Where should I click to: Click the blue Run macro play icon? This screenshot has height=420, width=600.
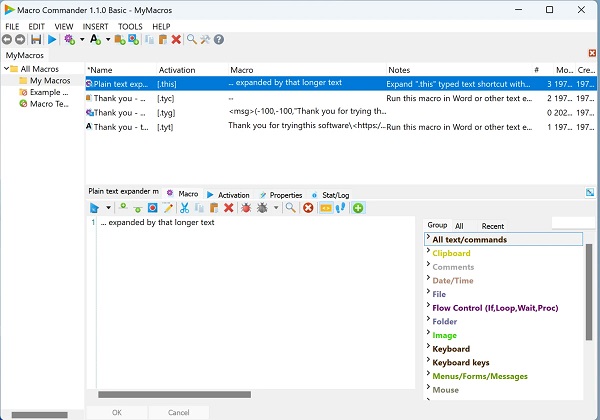click(x=52, y=39)
